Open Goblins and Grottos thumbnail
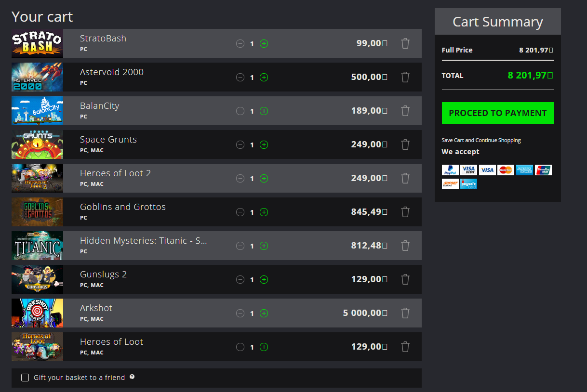This screenshot has height=392, width=587. coord(37,212)
